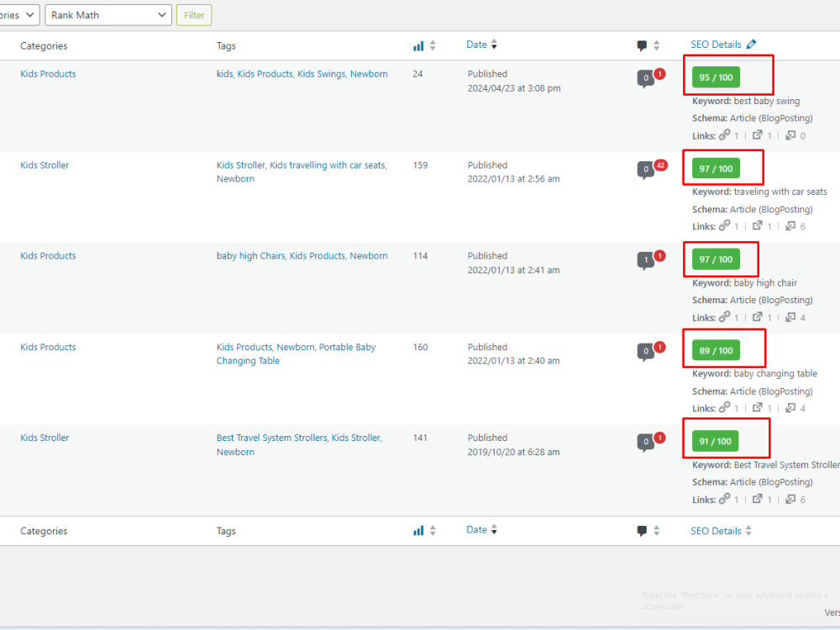
Task: Open Kids Stroller category in Travel System row
Action: pyautogui.click(x=45, y=438)
